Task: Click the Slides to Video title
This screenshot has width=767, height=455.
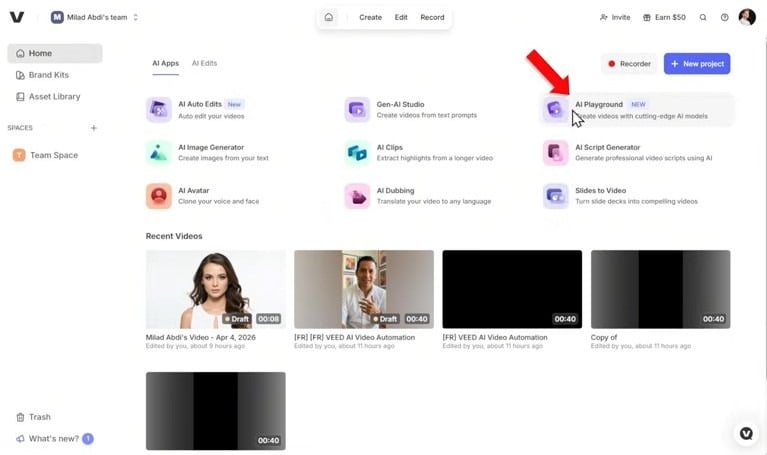Action: coord(600,190)
